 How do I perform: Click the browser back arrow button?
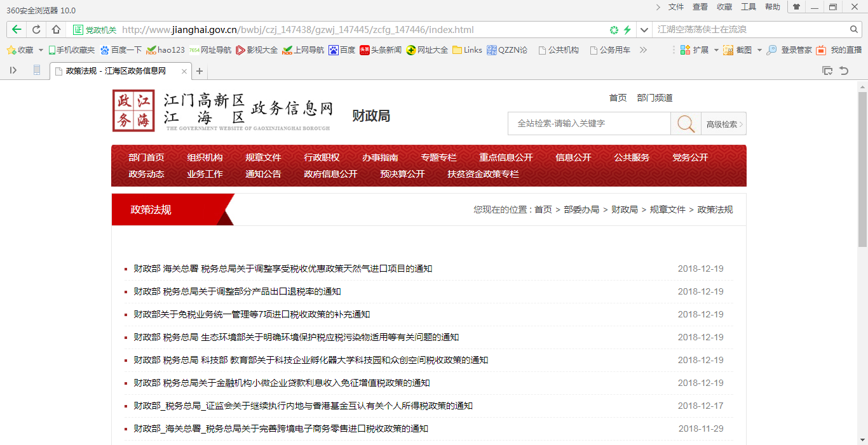pyautogui.click(x=17, y=30)
